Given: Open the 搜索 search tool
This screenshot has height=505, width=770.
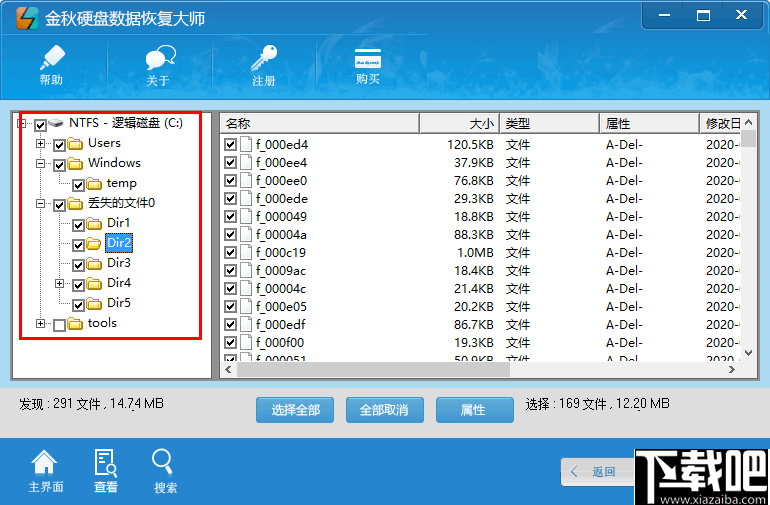Looking at the screenshot, I should (165, 471).
